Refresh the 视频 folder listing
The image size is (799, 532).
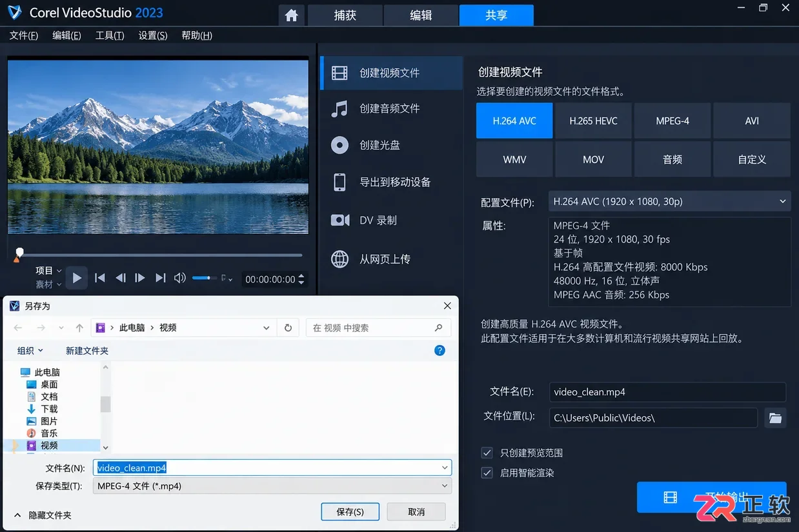288,328
